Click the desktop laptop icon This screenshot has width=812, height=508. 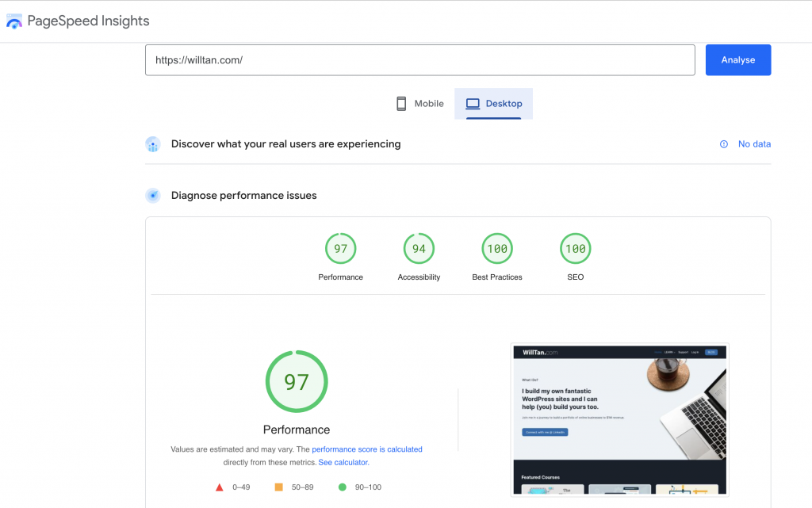[473, 104]
